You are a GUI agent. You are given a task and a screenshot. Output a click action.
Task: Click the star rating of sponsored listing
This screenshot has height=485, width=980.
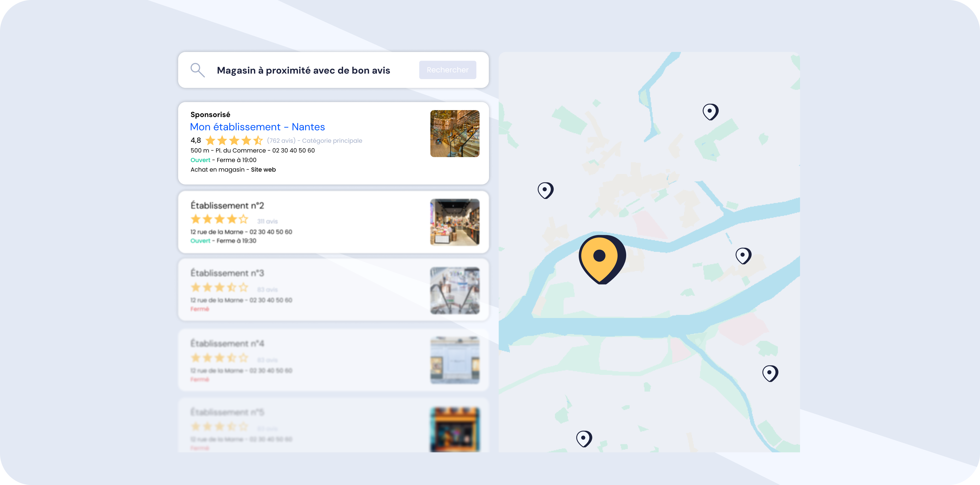(x=234, y=141)
